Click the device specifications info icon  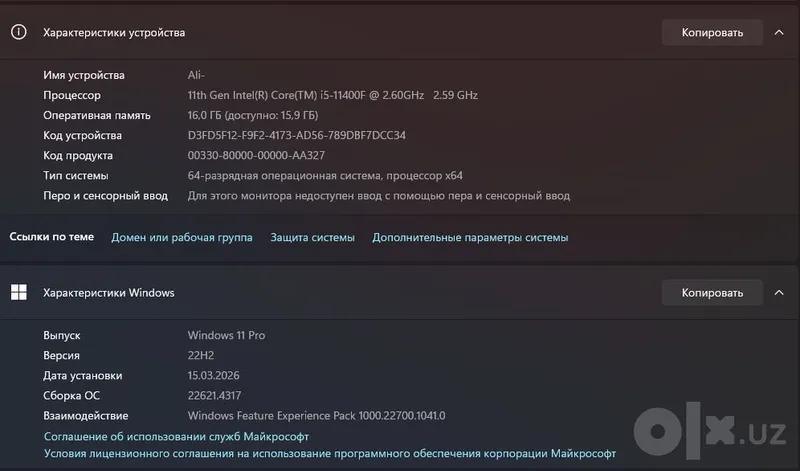point(19,32)
